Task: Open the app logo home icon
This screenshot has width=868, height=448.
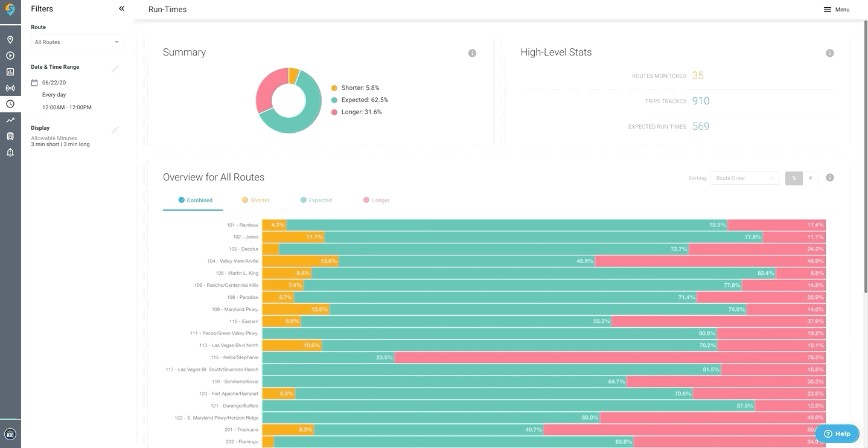Action: (10, 10)
